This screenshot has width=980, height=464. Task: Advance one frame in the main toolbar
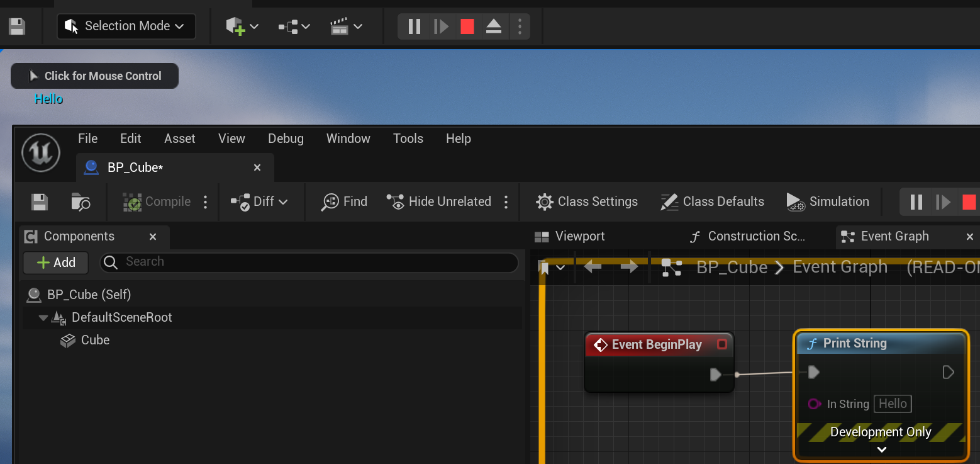pos(441,26)
